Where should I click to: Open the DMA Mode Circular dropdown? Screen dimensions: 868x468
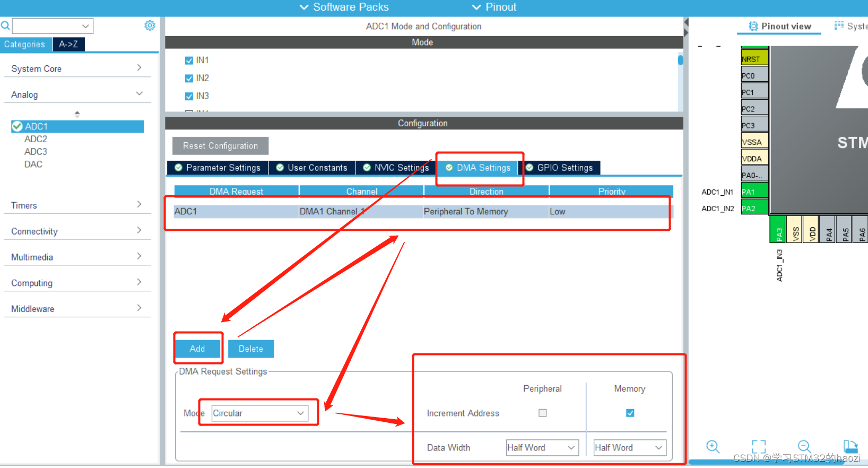click(260, 413)
